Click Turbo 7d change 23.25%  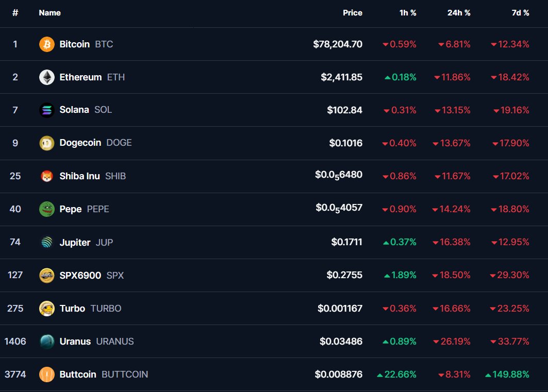(x=509, y=309)
